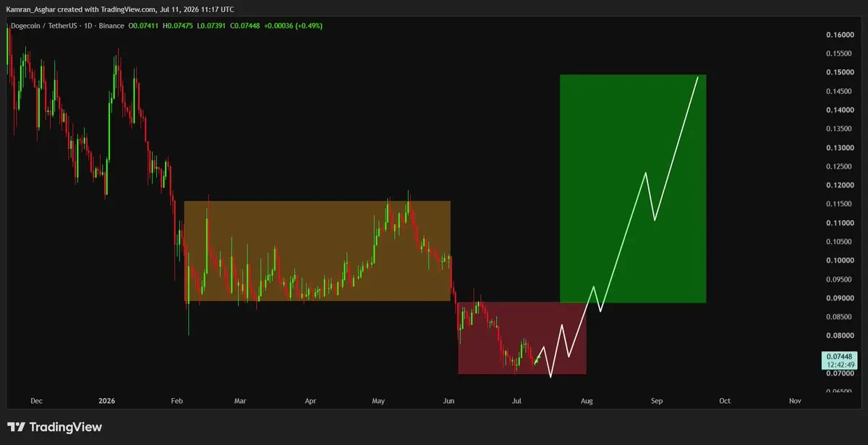Click the Aug label on time axis
The height and width of the screenshot is (445, 868).
tap(587, 400)
